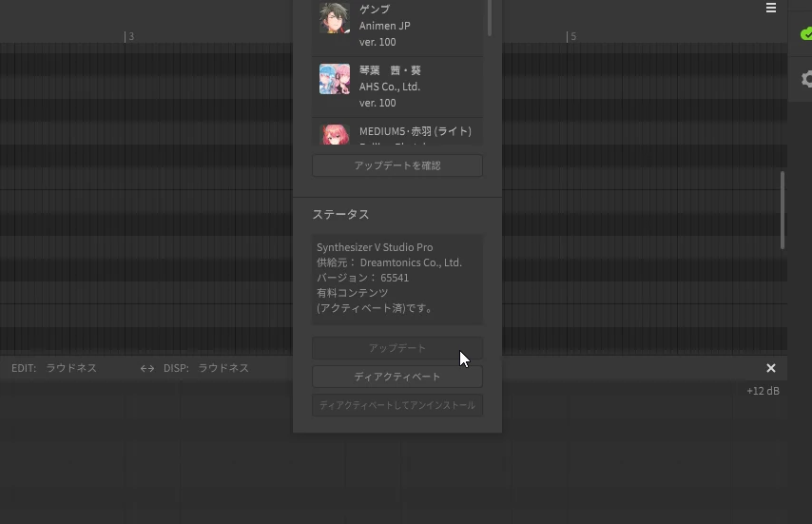The width and height of the screenshot is (812, 524).
Task: Click the アップデートを確認 button
Action: click(x=397, y=165)
